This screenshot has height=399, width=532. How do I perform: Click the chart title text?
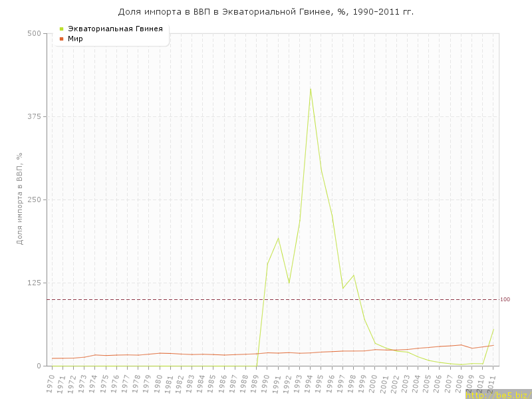[x=266, y=12]
